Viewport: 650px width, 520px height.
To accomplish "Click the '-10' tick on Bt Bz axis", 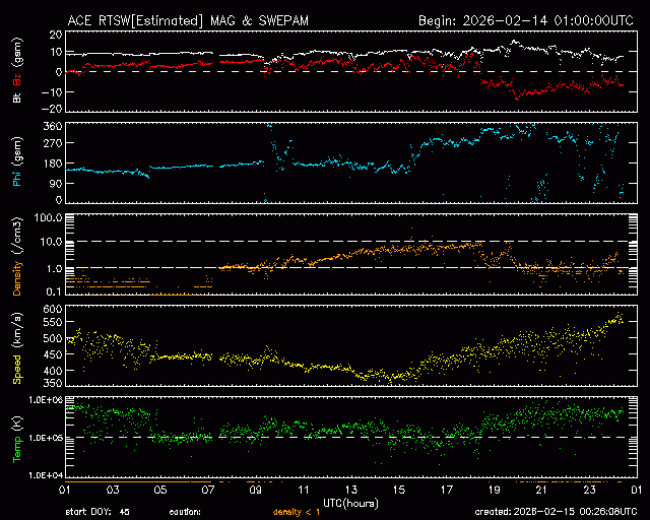I will pos(52,91).
